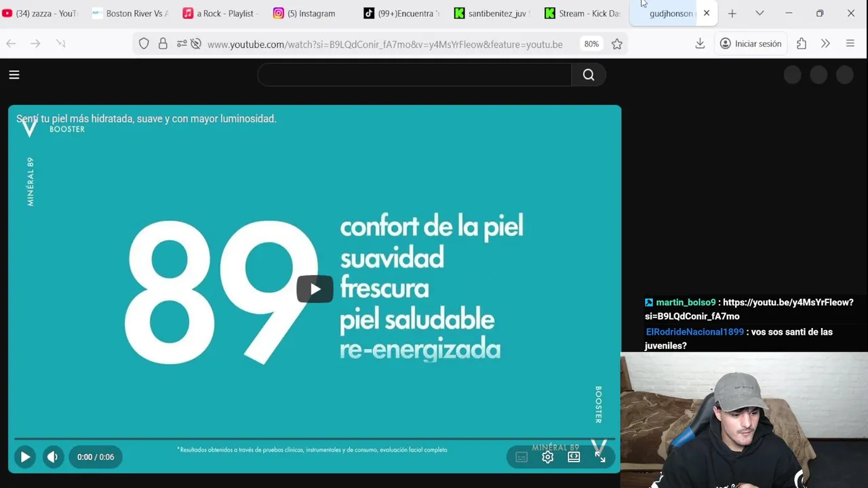This screenshot has height=488, width=868.
Task: Click the page reload/stop button
Action: pyautogui.click(x=60, y=43)
